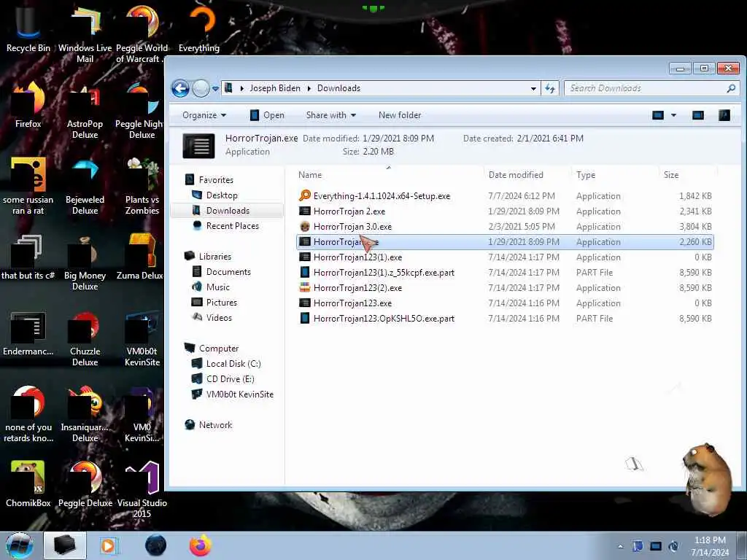Sort files by Size column
The width and height of the screenshot is (747, 560).
tap(671, 175)
